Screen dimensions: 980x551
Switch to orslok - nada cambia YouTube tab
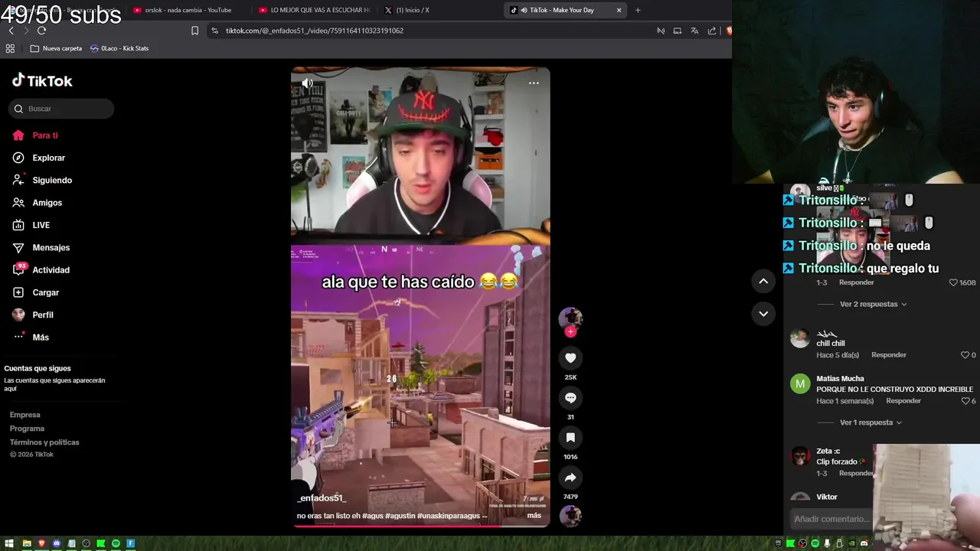click(x=188, y=10)
